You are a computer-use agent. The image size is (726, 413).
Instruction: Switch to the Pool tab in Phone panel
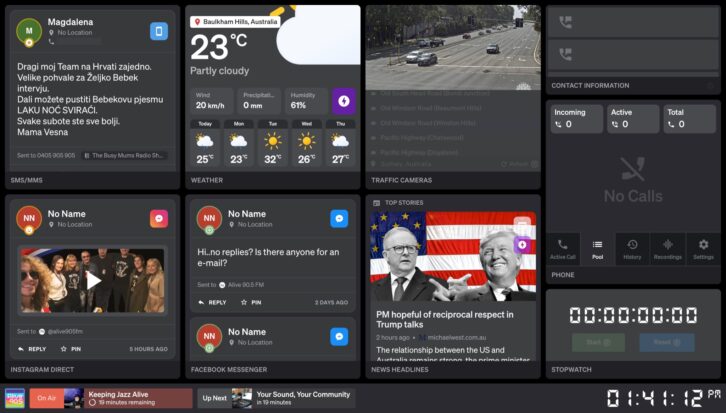(598, 248)
